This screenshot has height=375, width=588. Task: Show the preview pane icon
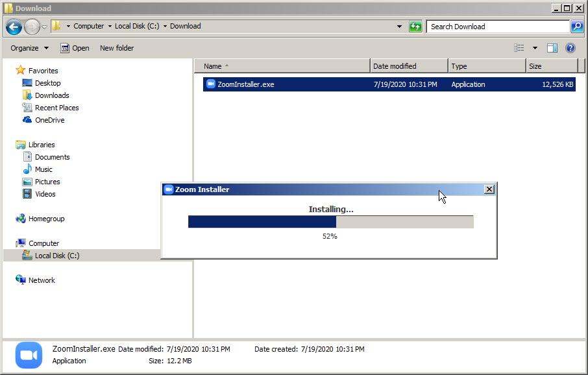coord(552,47)
